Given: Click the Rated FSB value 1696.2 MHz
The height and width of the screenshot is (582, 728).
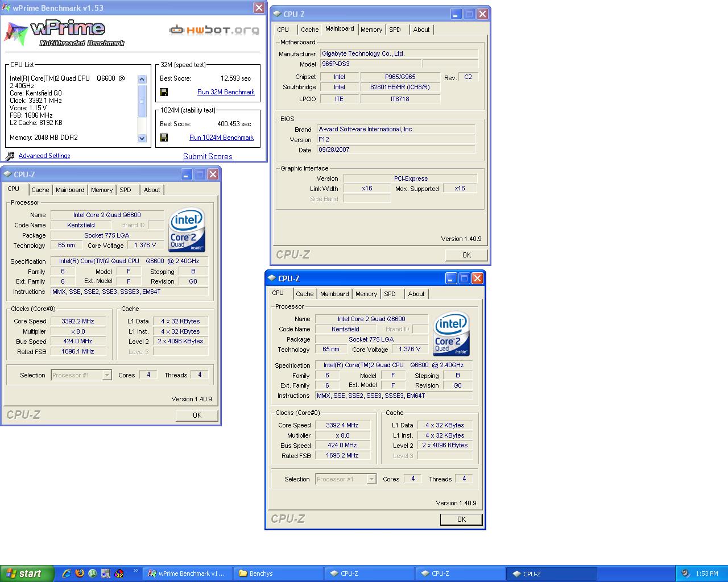Looking at the screenshot, I should [342, 455].
